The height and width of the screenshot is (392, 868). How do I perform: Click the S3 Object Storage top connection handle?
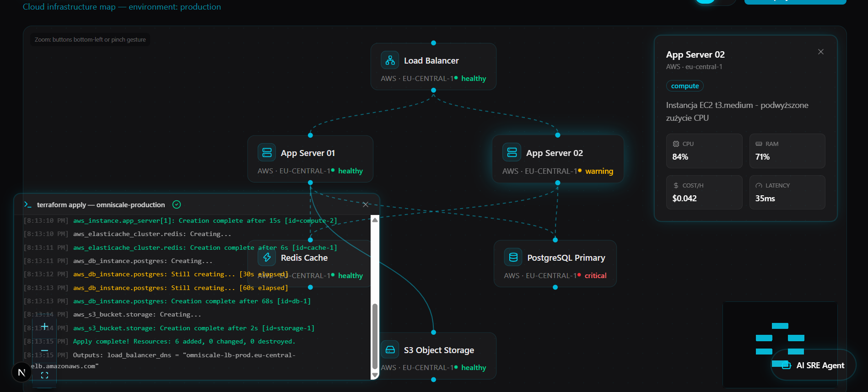point(433,333)
